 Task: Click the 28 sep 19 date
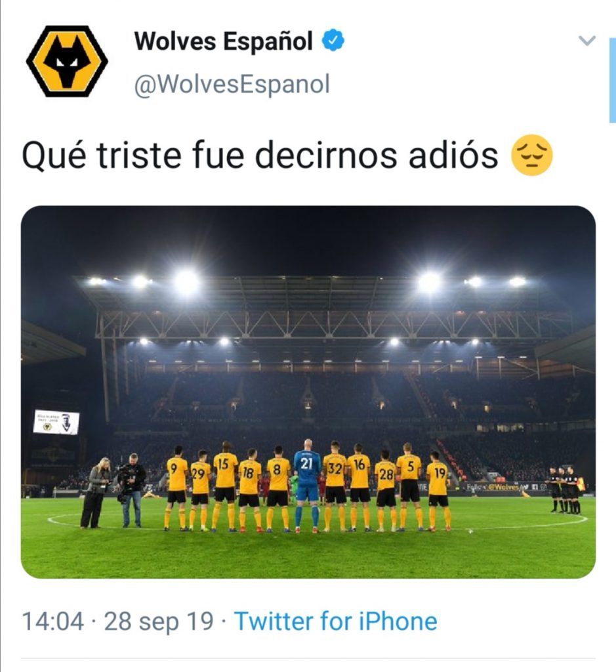[159, 621]
